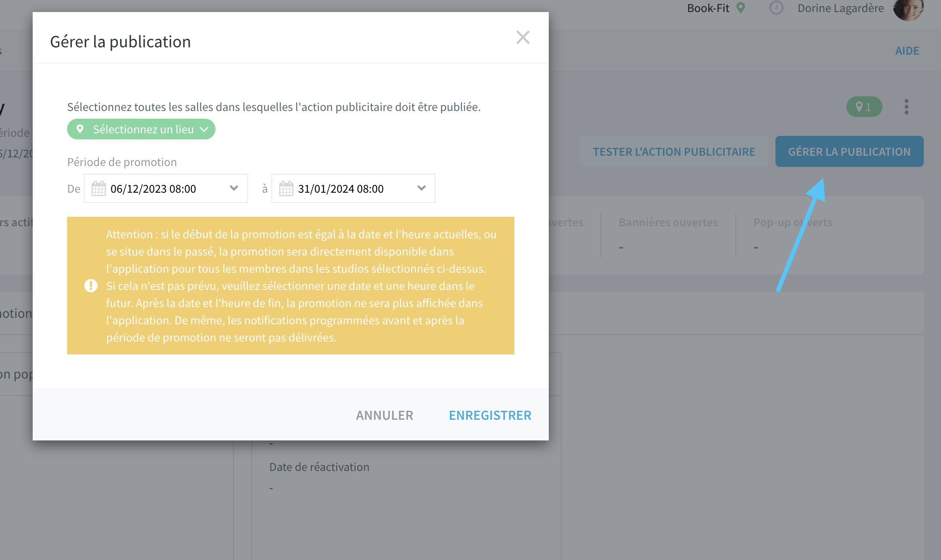Click the clock icon in the header
941x560 pixels.
[x=776, y=8]
